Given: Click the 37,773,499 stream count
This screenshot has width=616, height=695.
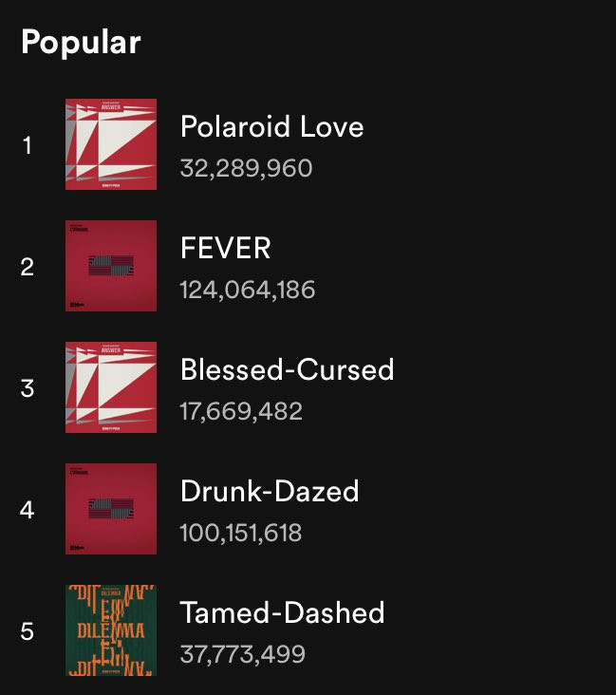Looking at the screenshot, I should [x=243, y=654].
